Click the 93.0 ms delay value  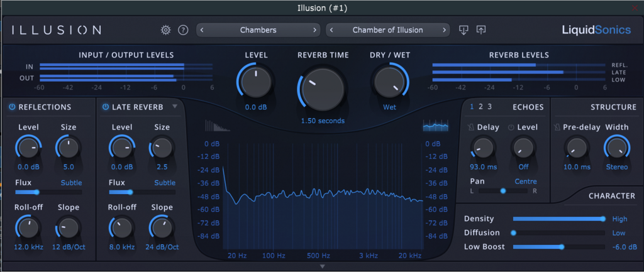(x=484, y=167)
